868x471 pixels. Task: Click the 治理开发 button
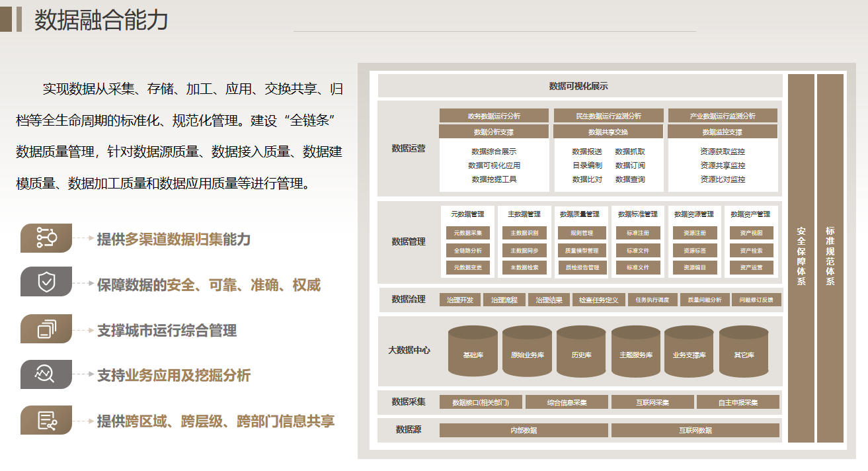pos(460,300)
